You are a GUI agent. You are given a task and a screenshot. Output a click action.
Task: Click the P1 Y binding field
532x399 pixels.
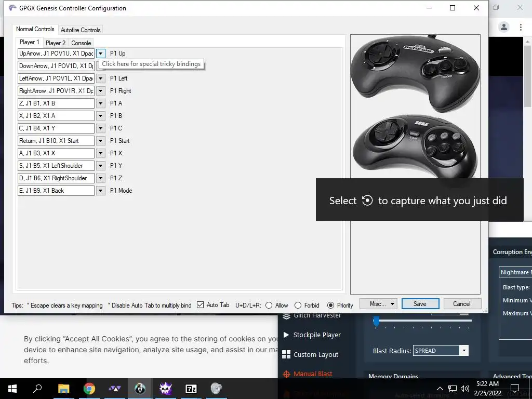coord(56,166)
